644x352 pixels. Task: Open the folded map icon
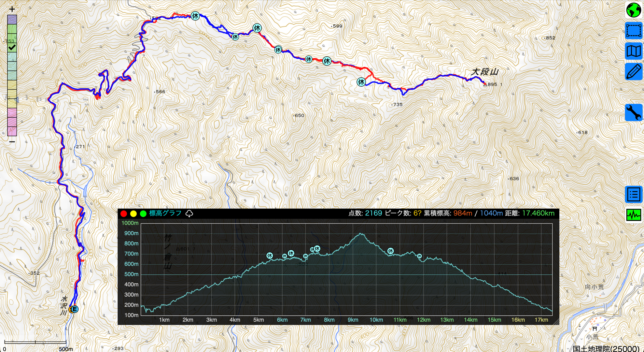coord(633,51)
